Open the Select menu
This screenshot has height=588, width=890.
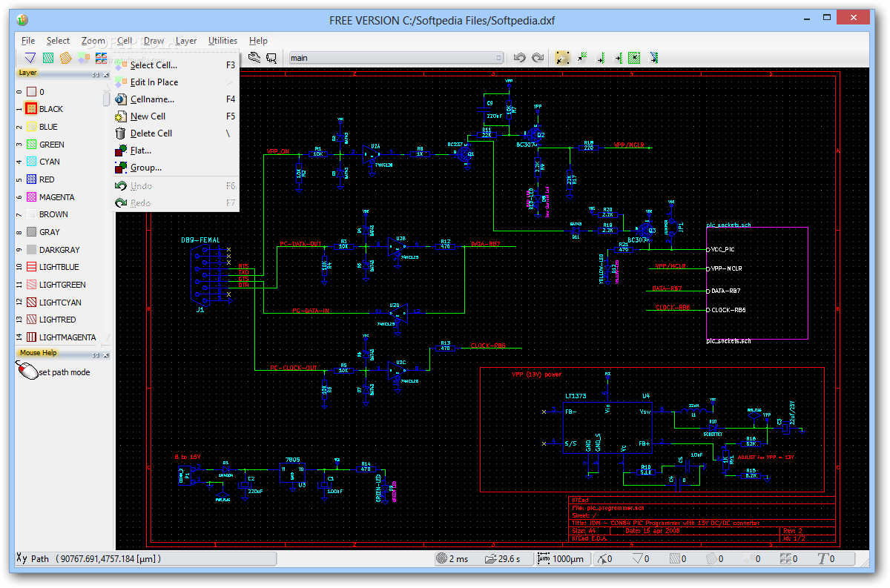(x=58, y=41)
